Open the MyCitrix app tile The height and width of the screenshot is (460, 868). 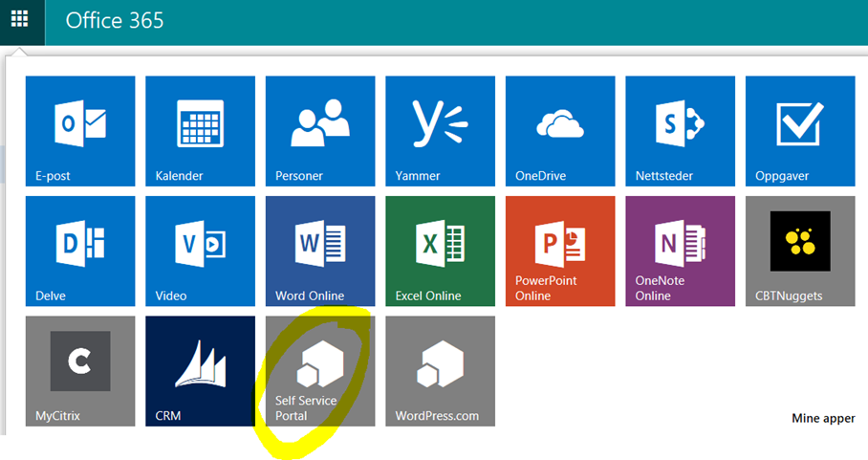click(80, 371)
